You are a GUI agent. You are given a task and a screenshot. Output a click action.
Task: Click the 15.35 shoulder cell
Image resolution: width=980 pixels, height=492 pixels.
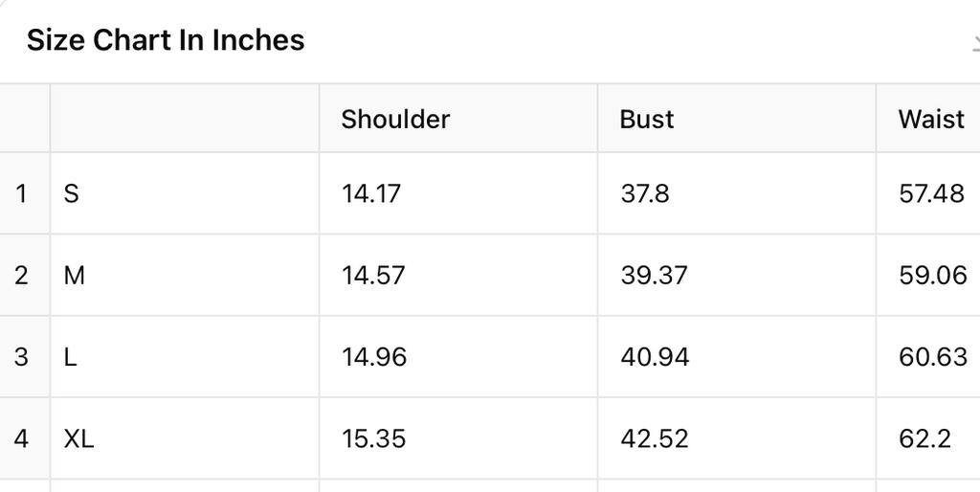pos(373,438)
